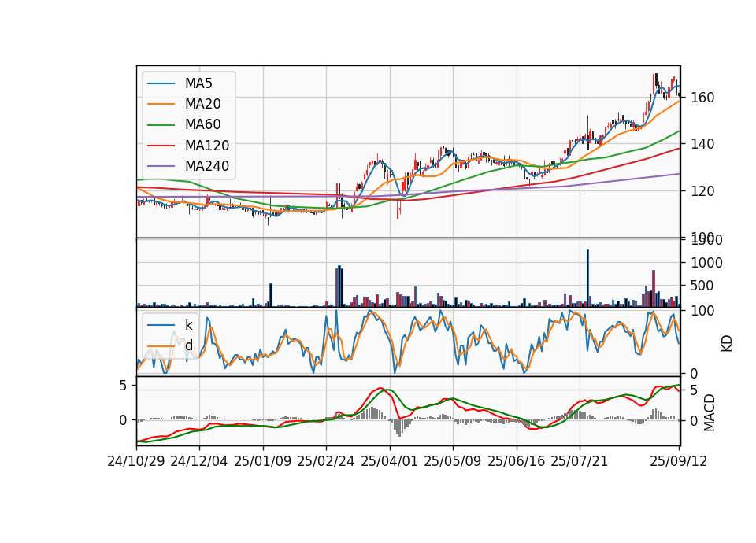756x543 pixels.
Task: Pick the MA60 legend label
Action: point(202,125)
